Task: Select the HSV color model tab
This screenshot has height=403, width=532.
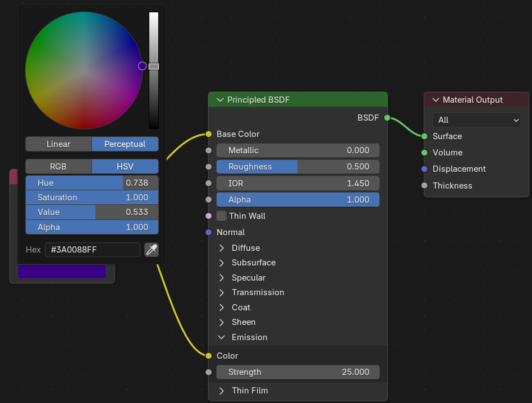Action: (125, 167)
